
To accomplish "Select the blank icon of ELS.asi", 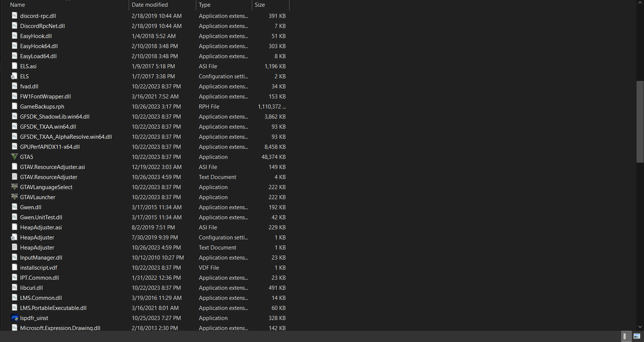I will pyautogui.click(x=15, y=66).
